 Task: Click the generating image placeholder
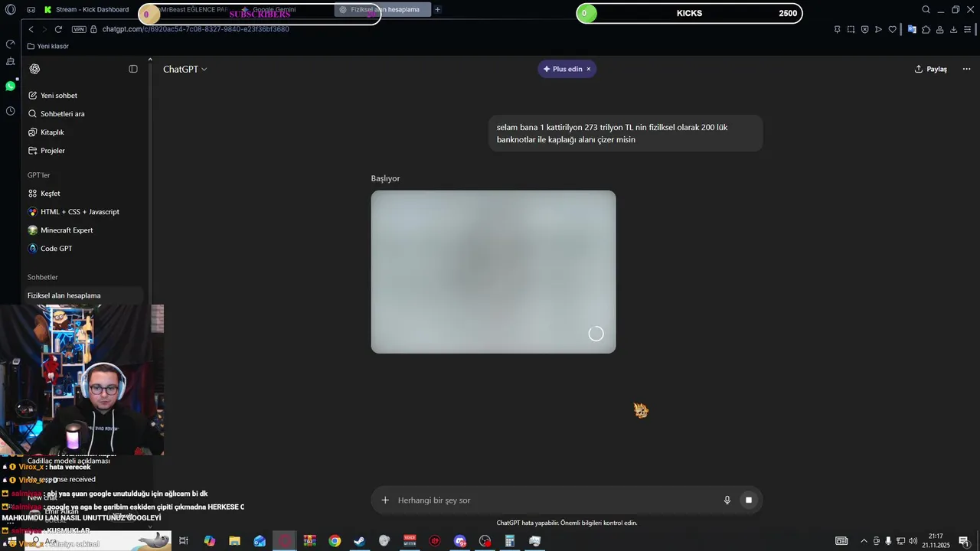tap(493, 272)
